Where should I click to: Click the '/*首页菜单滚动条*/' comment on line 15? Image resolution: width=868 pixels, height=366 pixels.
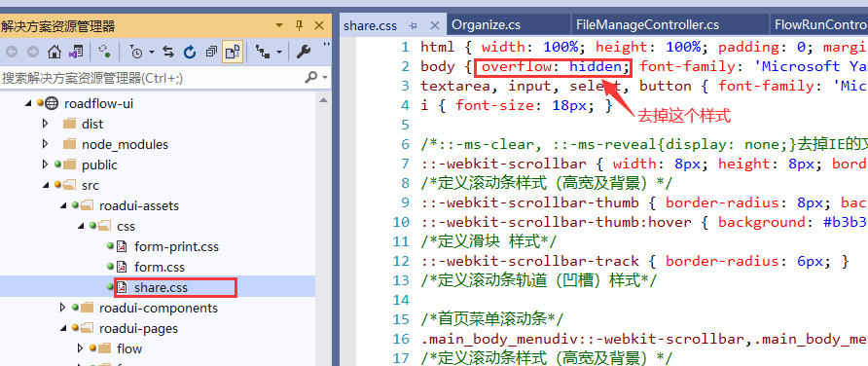point(491,319)
